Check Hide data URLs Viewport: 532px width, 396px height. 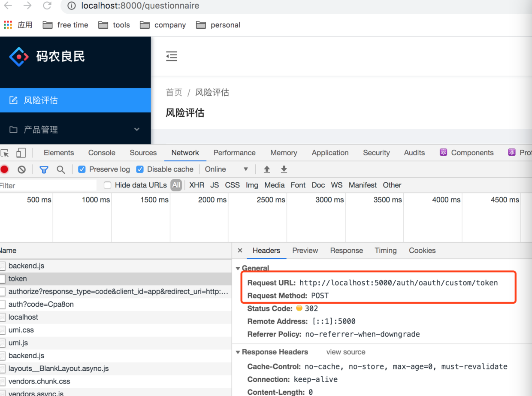click(108, 185)
